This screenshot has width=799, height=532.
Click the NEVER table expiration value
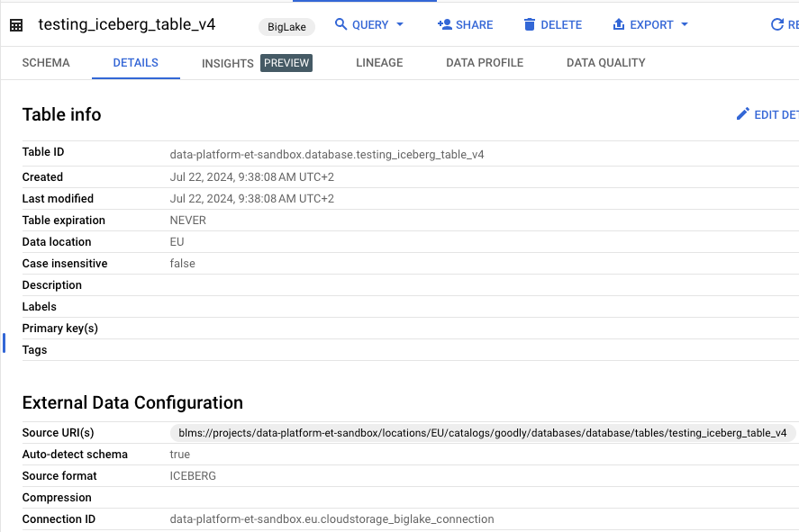(188, 221)
